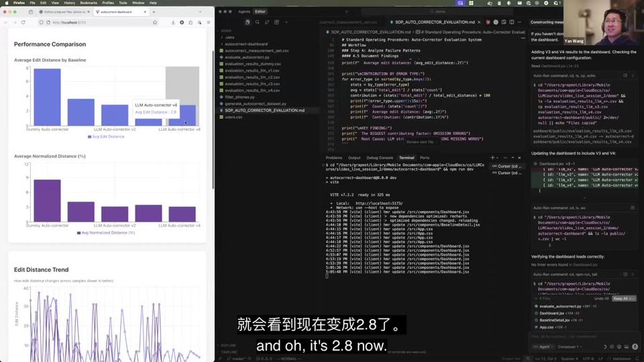Click the Markdown language mode in the status bar
Viewport: 644px width, 362px height.
click(x=622, y=359)
